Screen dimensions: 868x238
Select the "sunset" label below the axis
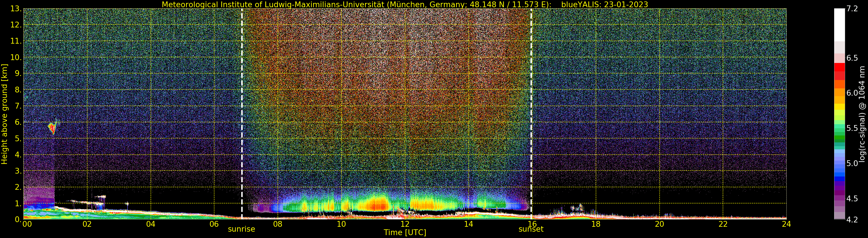pos(531,229)
